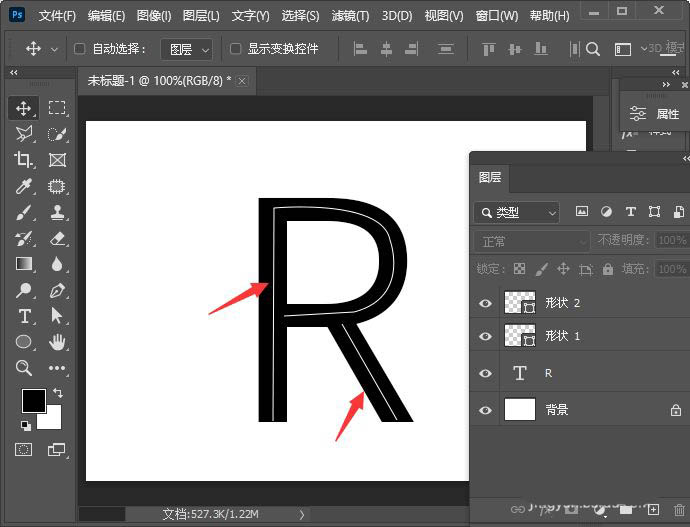
Task: Switch to the 图层 panel tab
Action: 490,177
